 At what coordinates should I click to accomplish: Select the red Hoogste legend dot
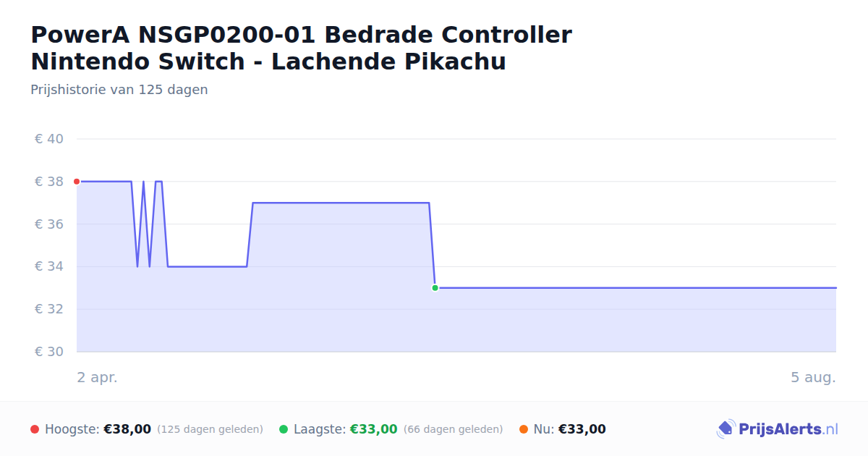tap(35, 429)
